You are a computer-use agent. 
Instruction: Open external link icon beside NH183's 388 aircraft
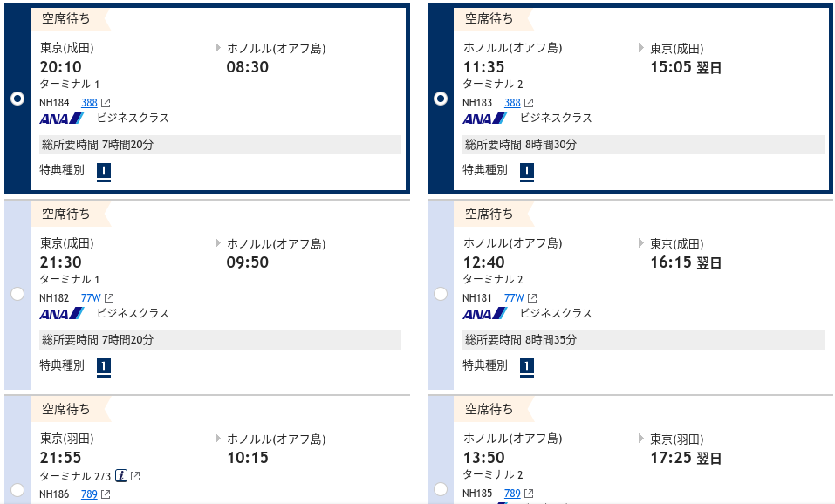(x=529, y=103)
